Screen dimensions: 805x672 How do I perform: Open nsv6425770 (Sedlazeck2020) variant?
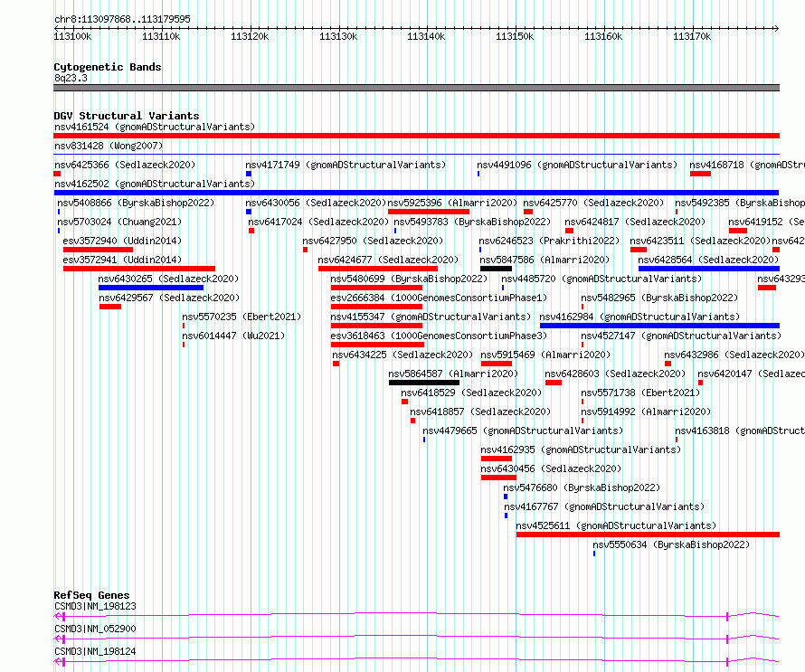(593, 203)
